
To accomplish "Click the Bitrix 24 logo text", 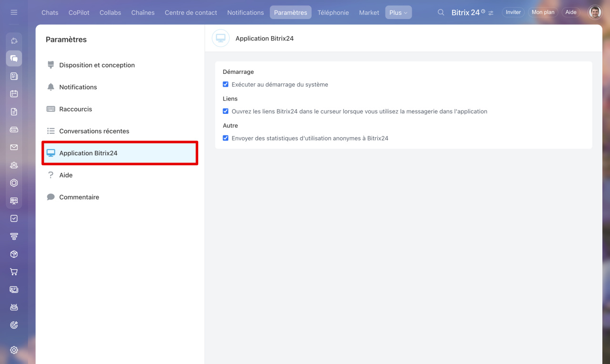I will [466, 12].
